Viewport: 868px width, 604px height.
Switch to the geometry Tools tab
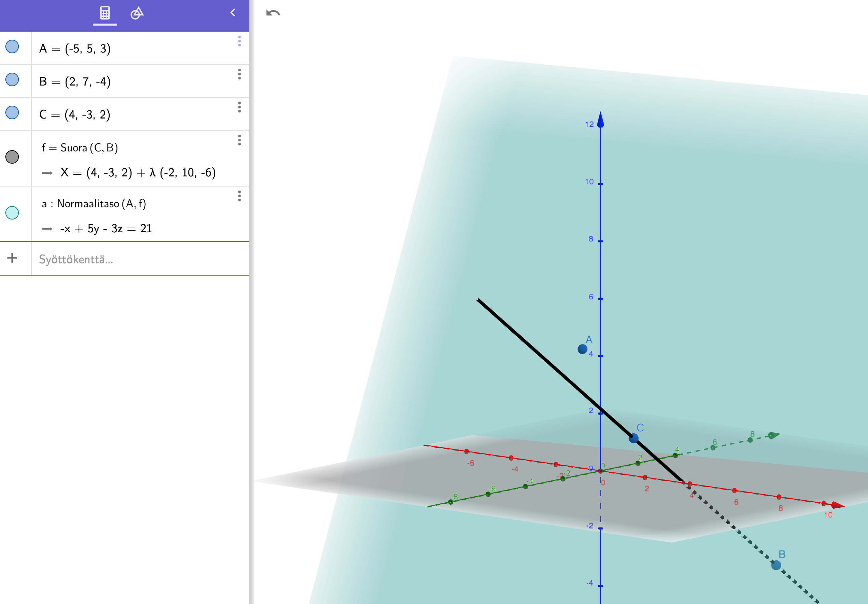click(x=137, y=13)
